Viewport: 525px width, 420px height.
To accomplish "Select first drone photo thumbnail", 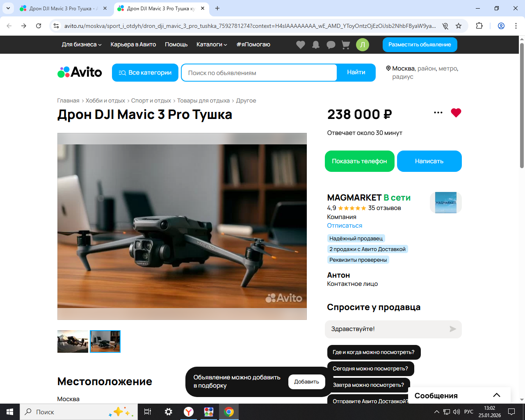I will click(73, 341).
